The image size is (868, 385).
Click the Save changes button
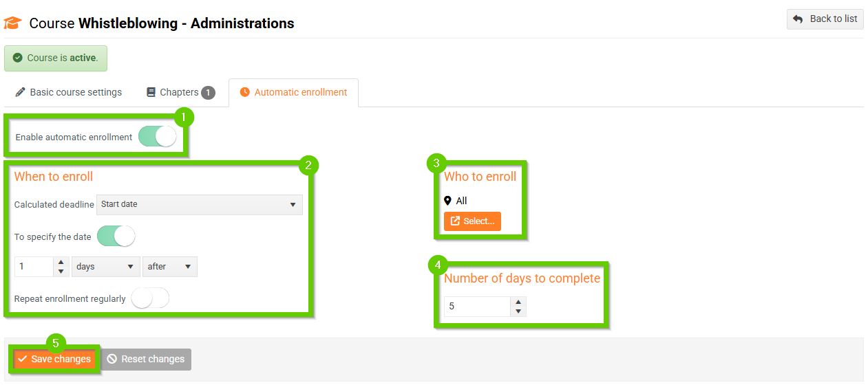coord(54,359)
